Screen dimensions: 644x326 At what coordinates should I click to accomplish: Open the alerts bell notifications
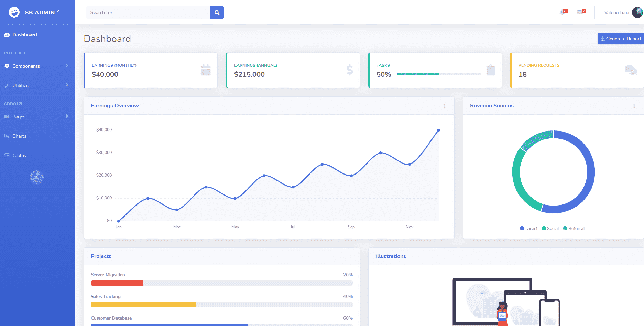point(563,12)
